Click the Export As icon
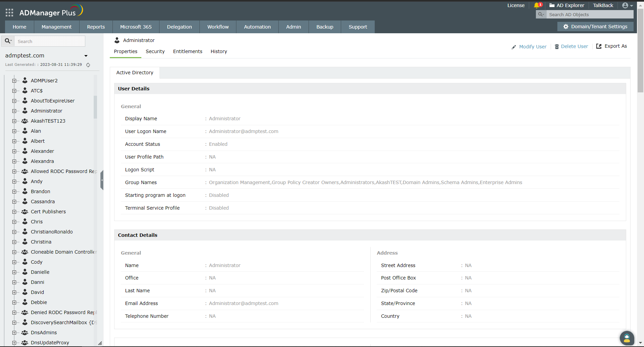Image resolution: width=644 pixels, height=347 pixels. 599,46
